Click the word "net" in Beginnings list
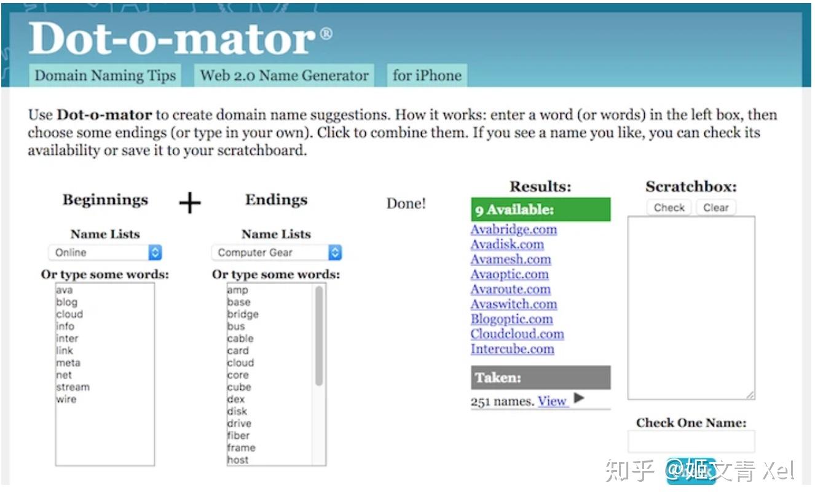815x504 pixels. pos(64,375)
